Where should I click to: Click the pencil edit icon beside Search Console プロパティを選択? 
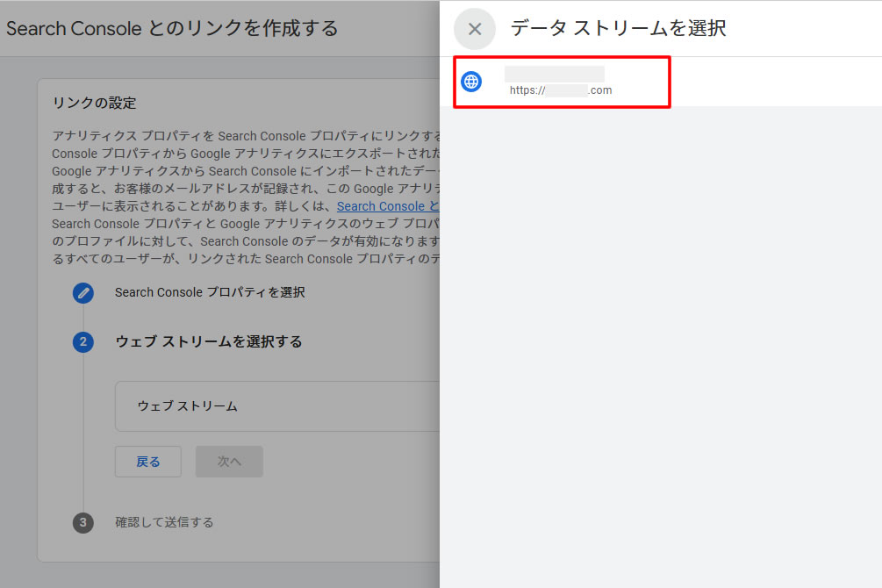(x=82, y=292)
